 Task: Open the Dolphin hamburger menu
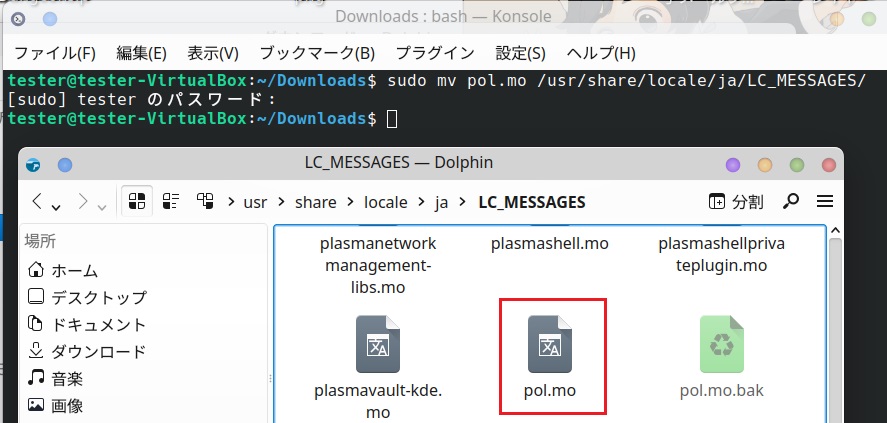825,201
